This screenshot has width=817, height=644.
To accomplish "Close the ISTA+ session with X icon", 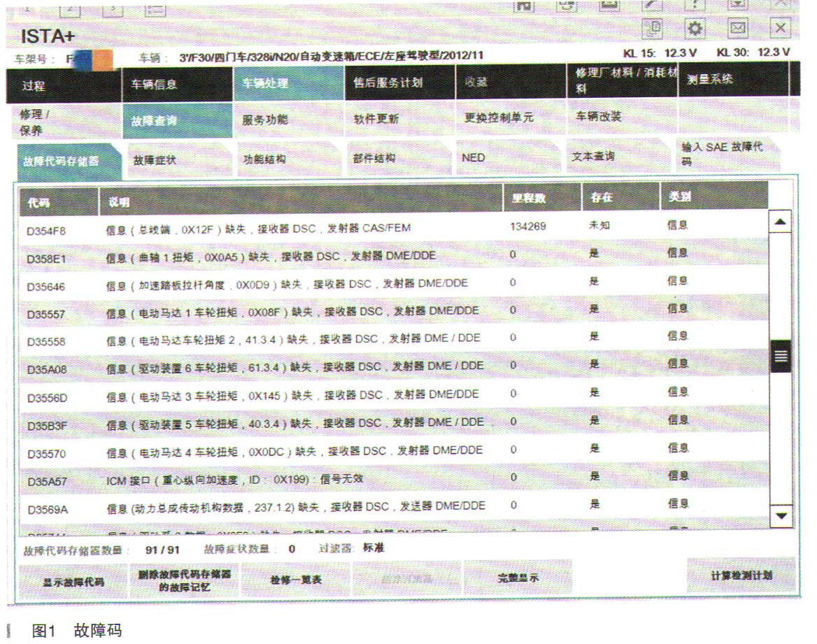I will pos(780,27).
